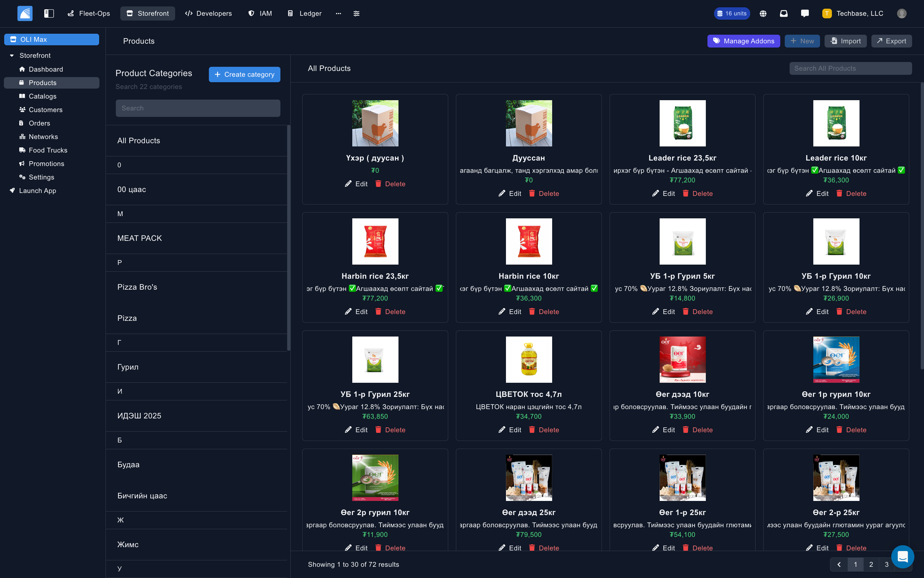
Task: Open the Fleet-Ops module
Action: coord(89,13)
